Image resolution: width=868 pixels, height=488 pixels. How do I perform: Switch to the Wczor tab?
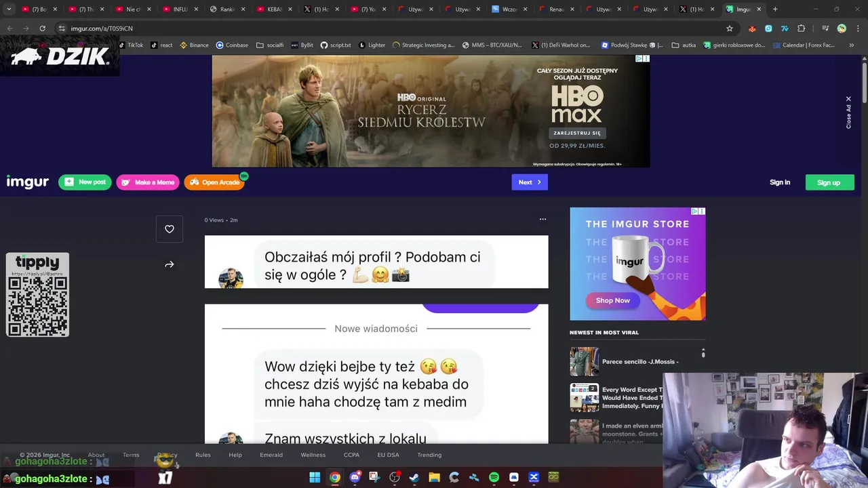click(x=509, y=9)
